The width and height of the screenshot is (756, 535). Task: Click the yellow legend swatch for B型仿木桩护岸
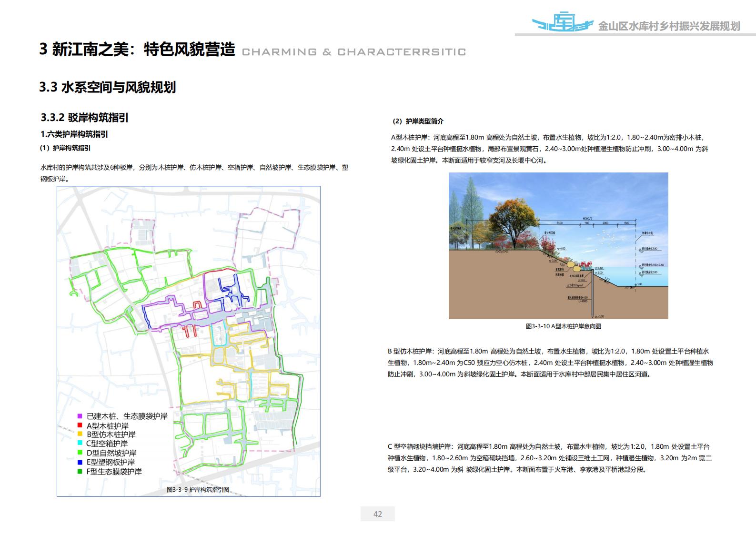click(x=80, y=434)
